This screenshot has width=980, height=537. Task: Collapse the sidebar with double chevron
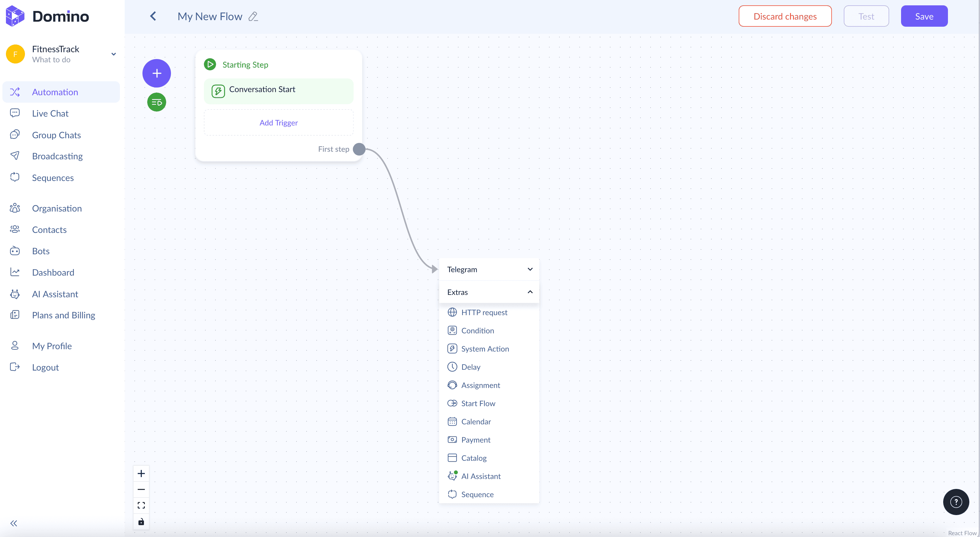point(14,523)
